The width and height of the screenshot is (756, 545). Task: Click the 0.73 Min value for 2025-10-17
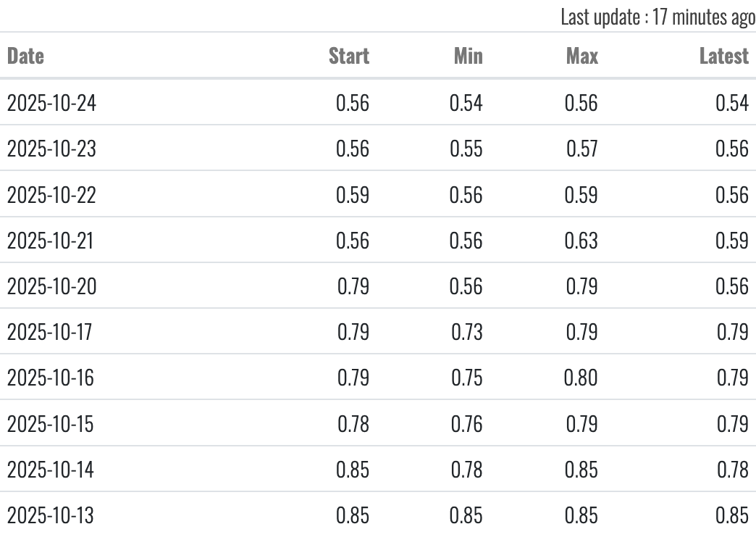[466, 333]
